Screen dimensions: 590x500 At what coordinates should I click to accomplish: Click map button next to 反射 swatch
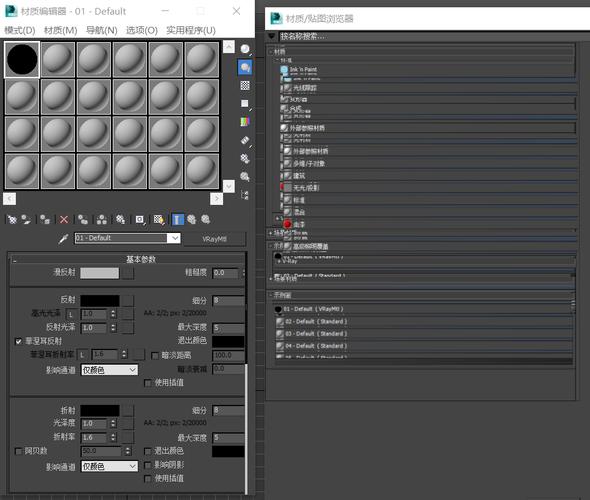[128, 301]
